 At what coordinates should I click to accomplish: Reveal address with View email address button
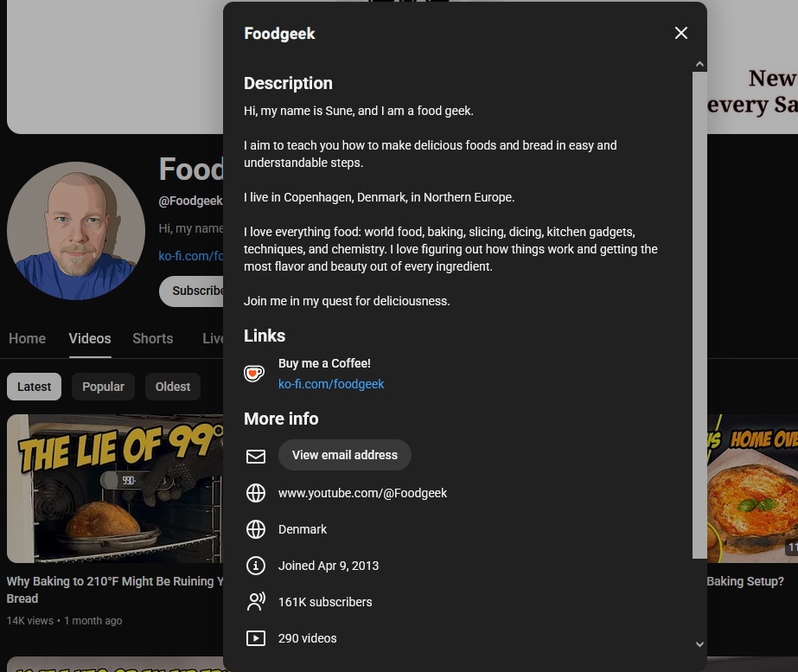[345, 455]
